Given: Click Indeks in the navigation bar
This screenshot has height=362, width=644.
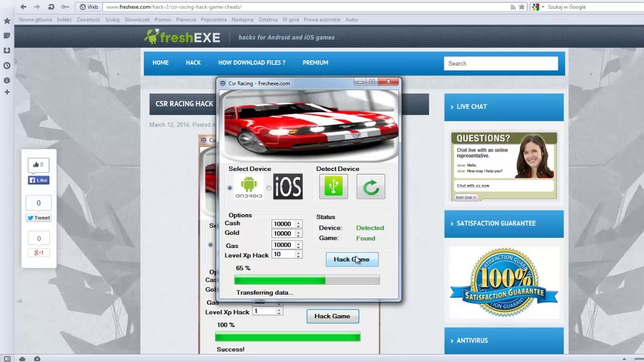Looking at the screenshot, I should point(64,20).
